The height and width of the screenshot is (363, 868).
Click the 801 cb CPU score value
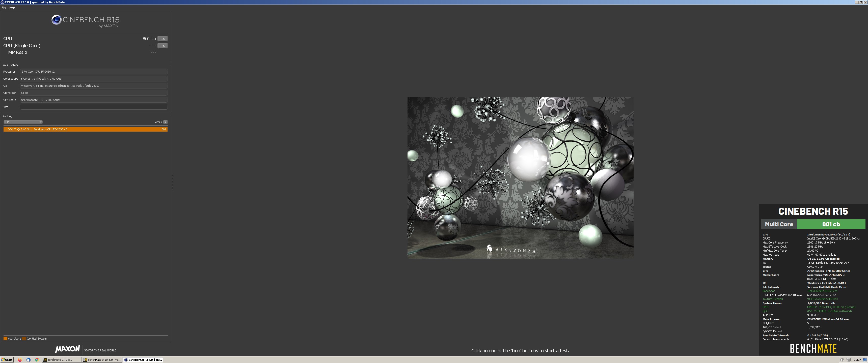[x=149, y=39]
